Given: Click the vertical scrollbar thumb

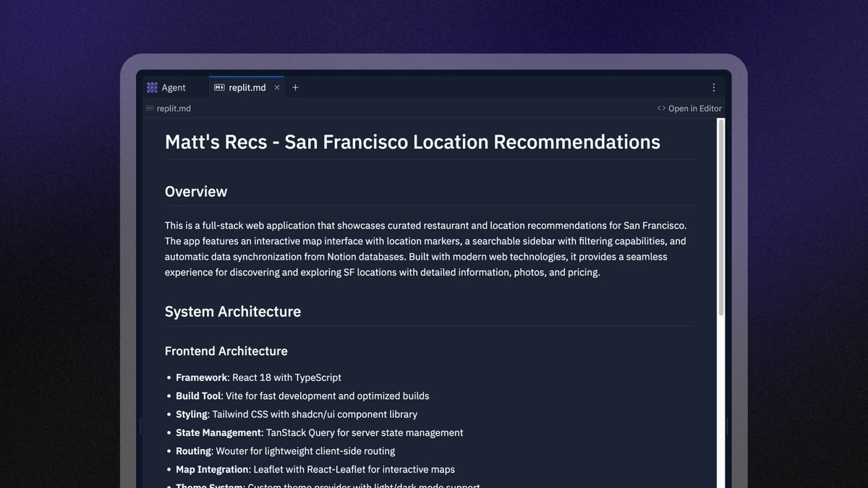Looking at the screenshot, I should [x=720, y=217].
